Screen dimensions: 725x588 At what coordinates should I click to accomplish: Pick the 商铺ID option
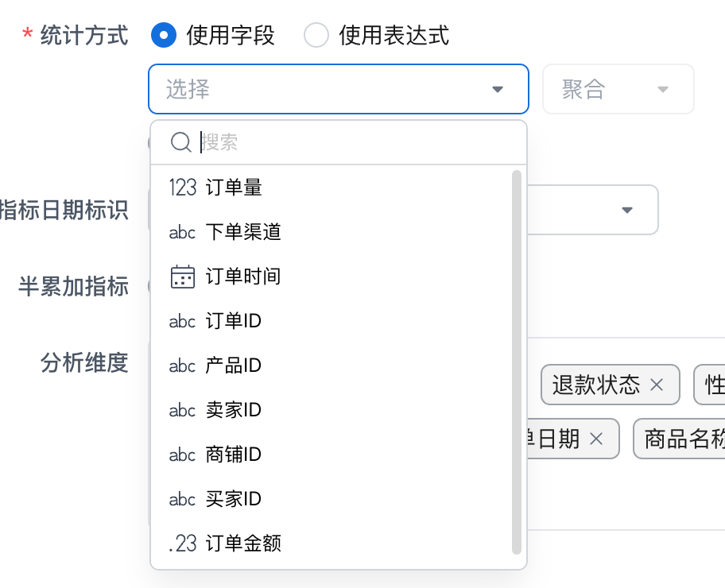pos(234,455)
